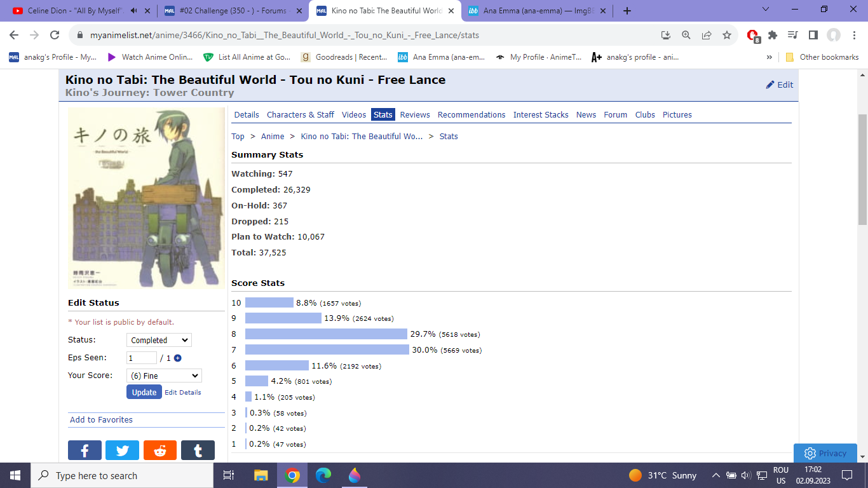Share on Tumblr
Screen dimensions: 868x488
(198, 451)
